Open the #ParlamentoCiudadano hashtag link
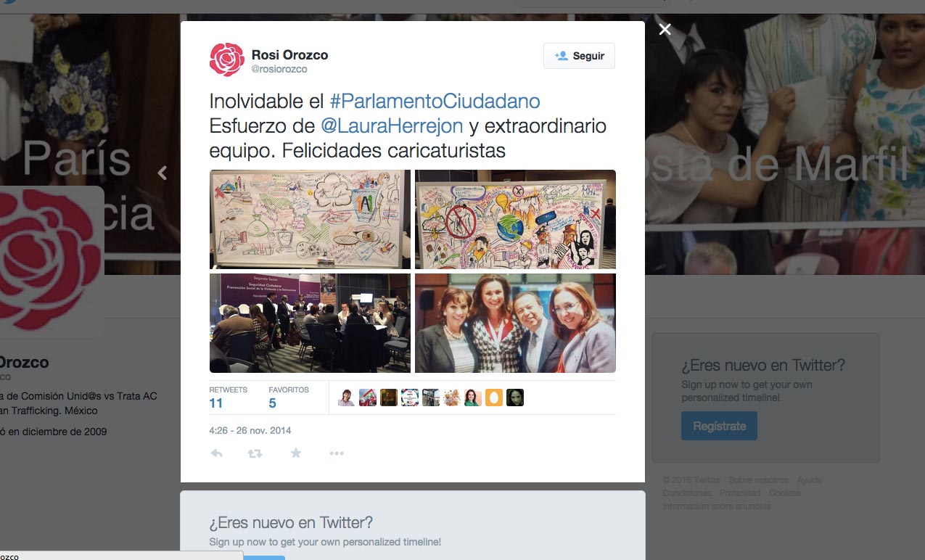Screen dimensions: 925x560 pyautogui.click(x=435, y=101)
